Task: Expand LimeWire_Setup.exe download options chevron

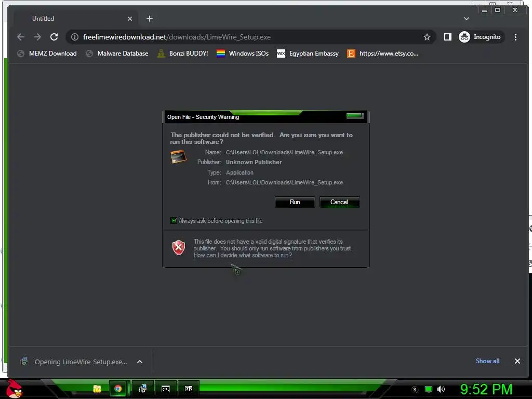Action: [x=139, y=362]
